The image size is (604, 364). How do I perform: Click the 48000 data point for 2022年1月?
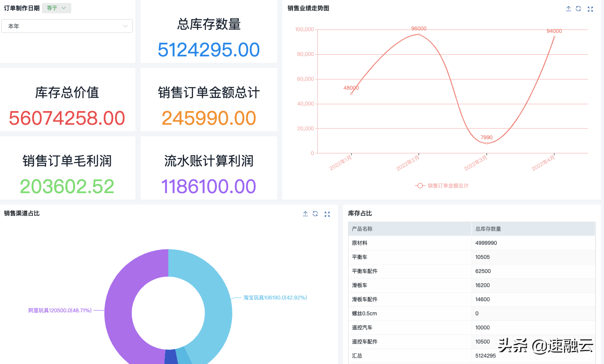[x=351, y=94]
